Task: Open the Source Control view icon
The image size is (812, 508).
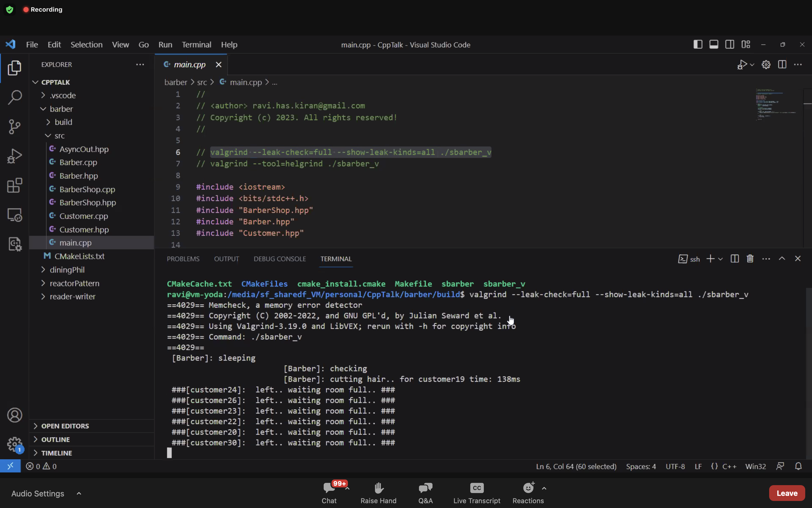Action: 14,127
